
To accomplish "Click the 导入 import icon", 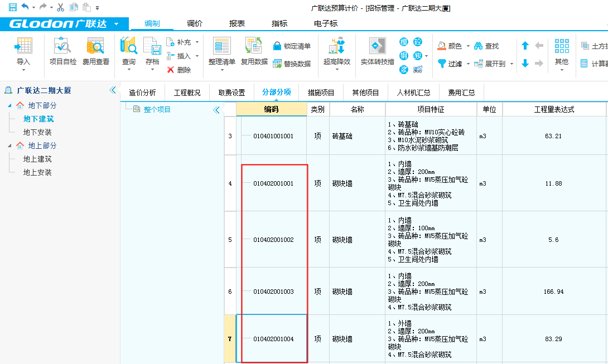I will click(23, 46).
